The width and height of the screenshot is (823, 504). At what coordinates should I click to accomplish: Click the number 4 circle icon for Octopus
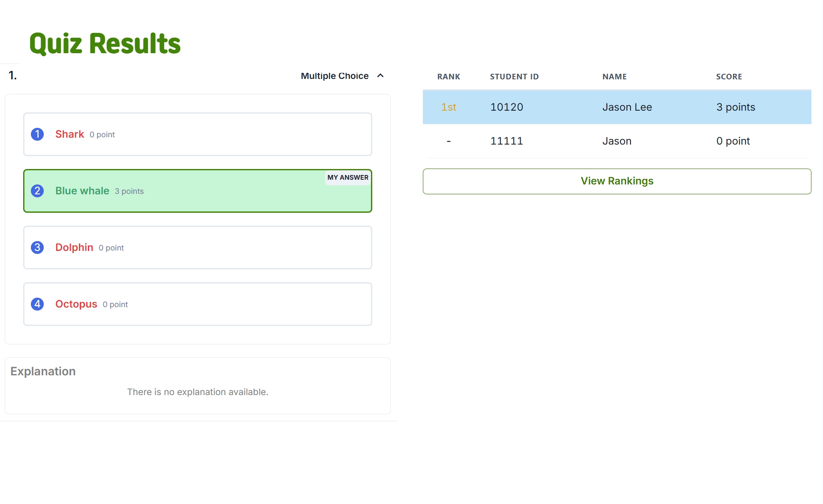37,304
